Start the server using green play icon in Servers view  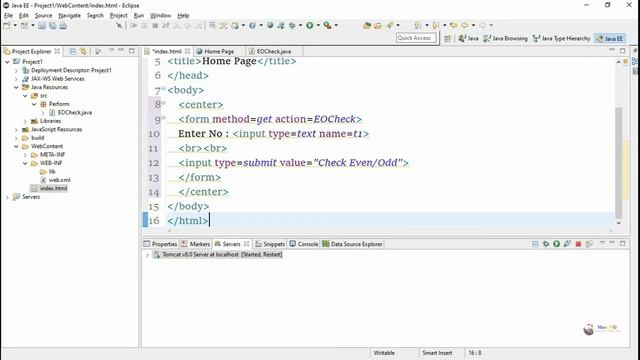click(x=556, y=244)
